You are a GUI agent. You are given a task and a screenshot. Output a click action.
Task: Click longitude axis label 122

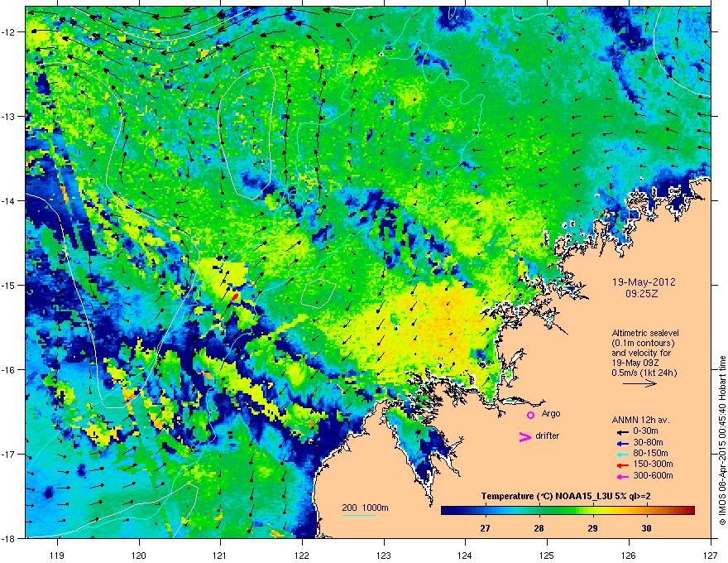pyautogui.click(x=302, y=555)
